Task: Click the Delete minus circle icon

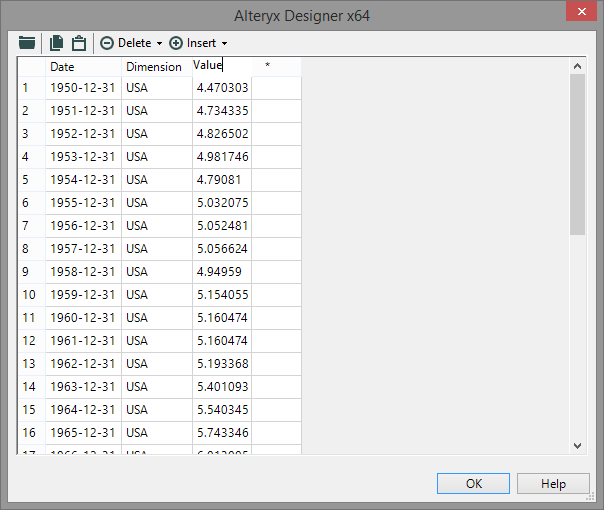Action: point(107,43)
